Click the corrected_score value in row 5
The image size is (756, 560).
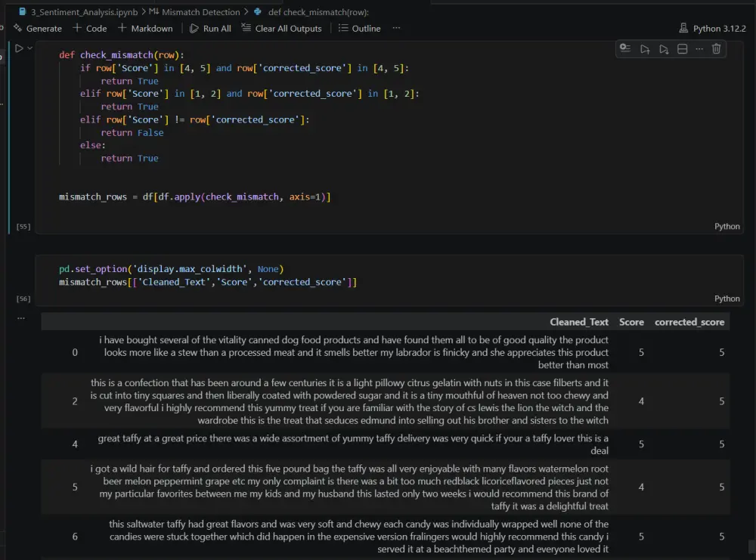coord(722,487)
